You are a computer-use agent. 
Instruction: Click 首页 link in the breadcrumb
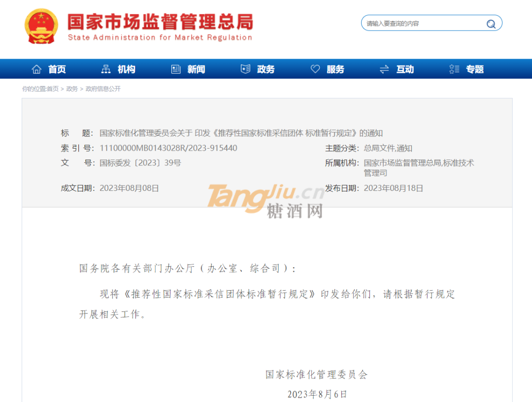(53, 89)
